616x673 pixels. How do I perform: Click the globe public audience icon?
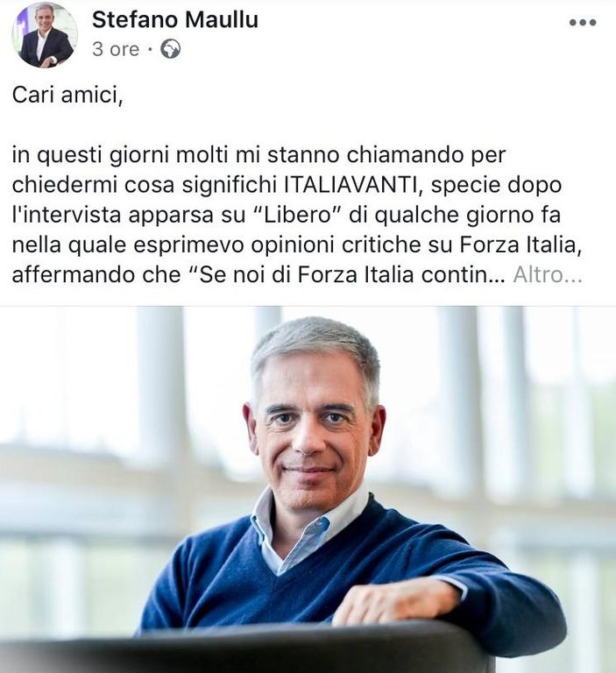[x=170, y=49]
